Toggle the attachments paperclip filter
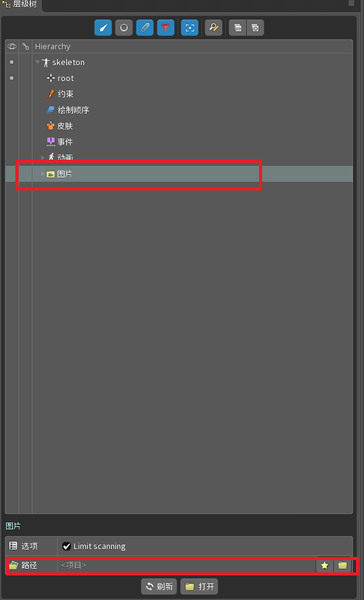Image resolution: width=364 pixels, height=600 pixels. click(x=145, y=28)
